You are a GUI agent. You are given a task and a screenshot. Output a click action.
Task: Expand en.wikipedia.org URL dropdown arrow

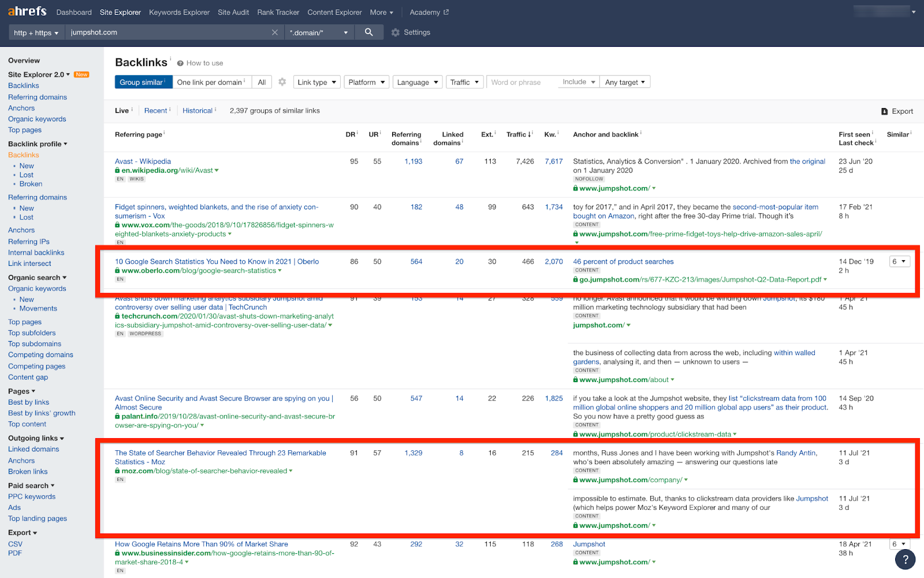[217, 171]
